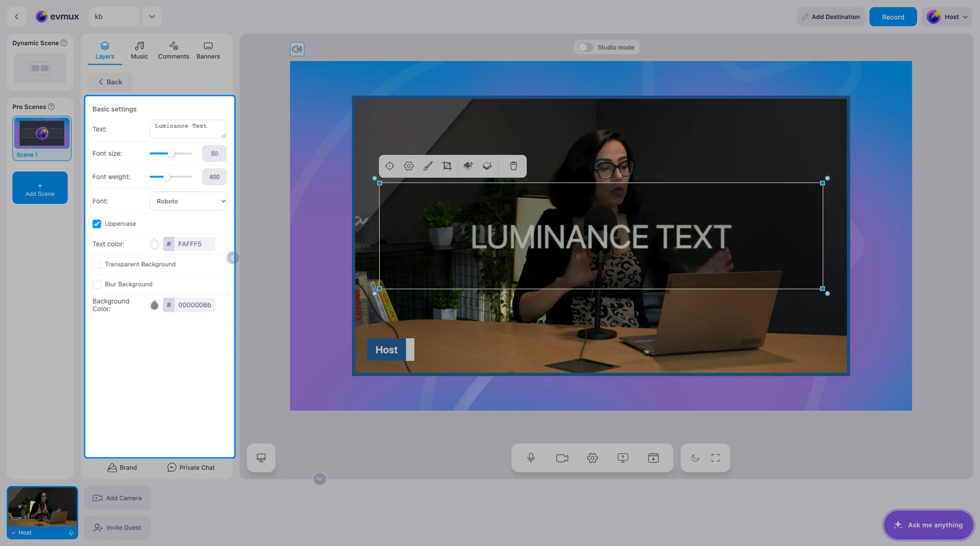Switch to the Banners tab
Viewport: 980px width, 546px height.
208,50
